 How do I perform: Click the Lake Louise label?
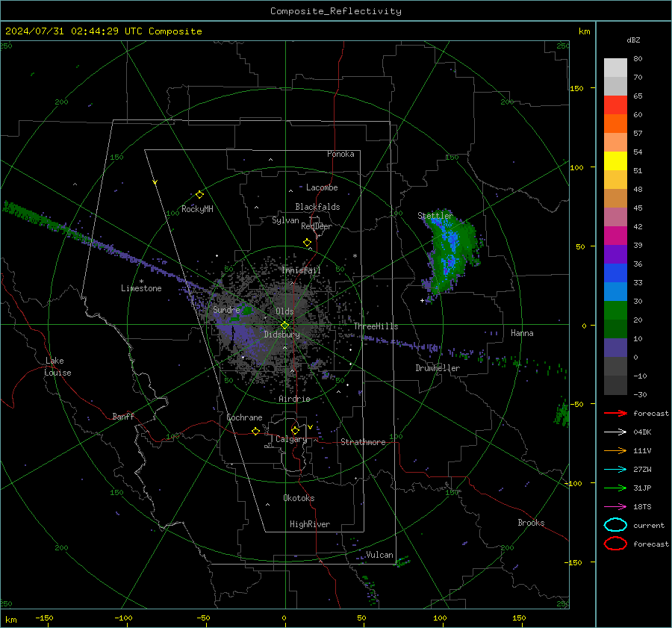click(x=57, y=367)
